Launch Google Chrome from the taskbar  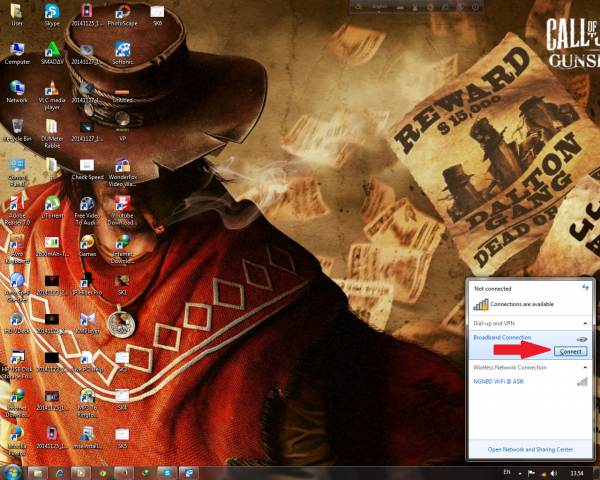point(102,473)
